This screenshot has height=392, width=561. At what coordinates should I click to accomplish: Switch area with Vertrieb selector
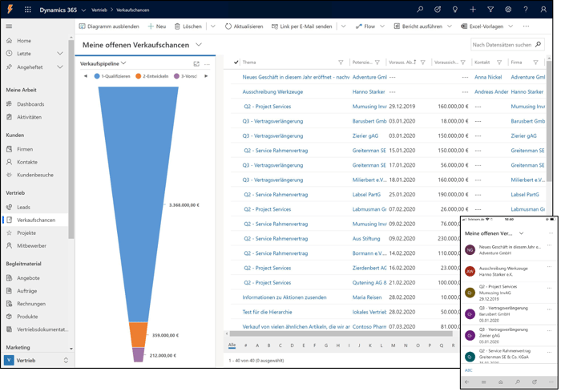coord(37,361)
